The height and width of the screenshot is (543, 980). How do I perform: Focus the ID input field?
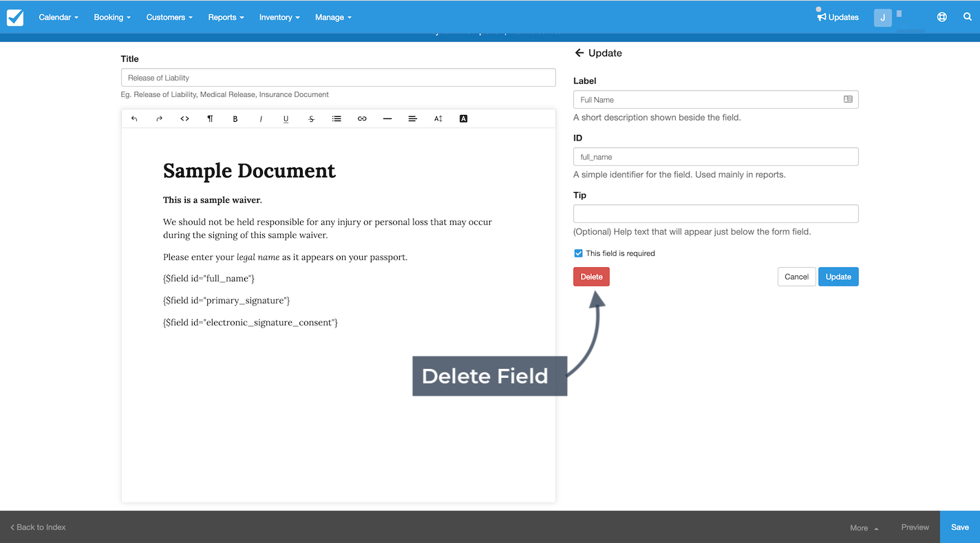pos(716,156)
